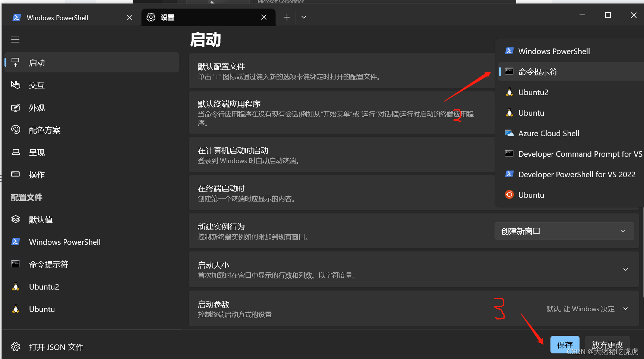Save settings with 保存 button

point(565,344)
